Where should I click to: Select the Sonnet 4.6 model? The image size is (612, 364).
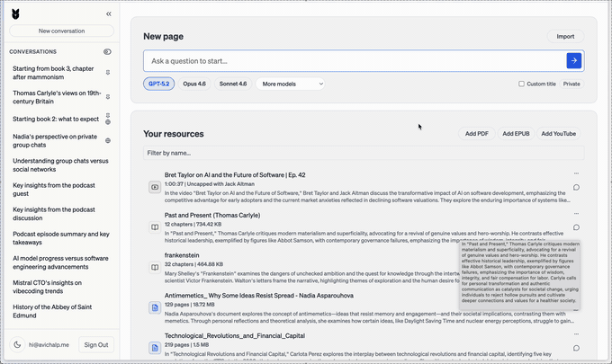[x=233, y=84]
